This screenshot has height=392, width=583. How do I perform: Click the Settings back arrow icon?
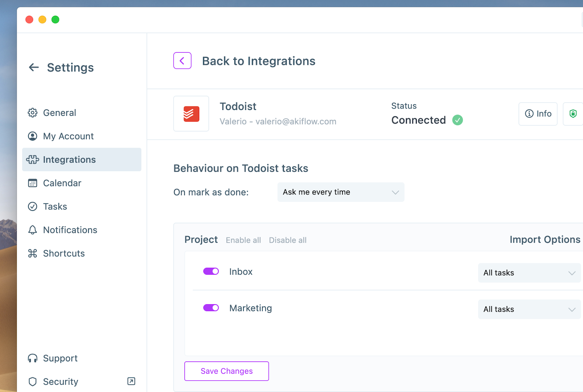pos(34,67)
